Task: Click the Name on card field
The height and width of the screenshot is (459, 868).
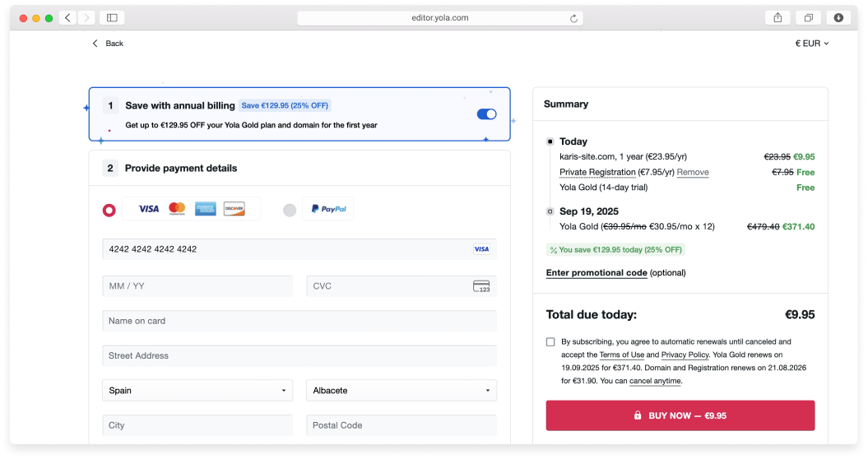Action: pyautogui.click(x=299, y=321)
